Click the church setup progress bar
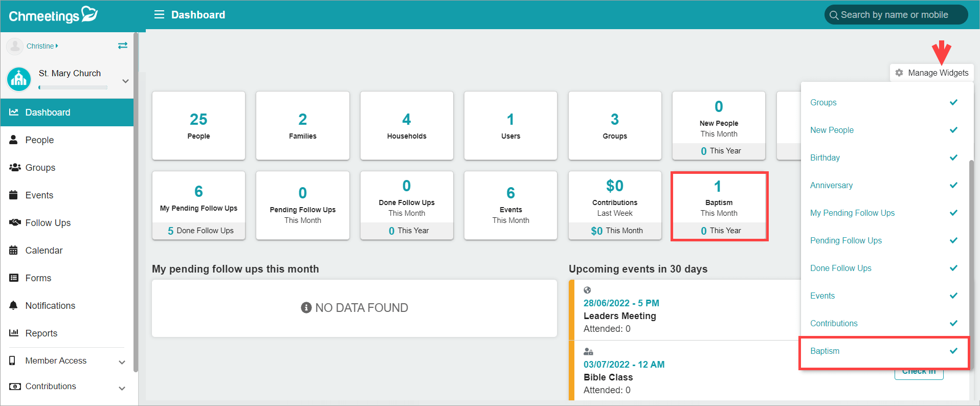980x406 pixels. click(73, 87)
